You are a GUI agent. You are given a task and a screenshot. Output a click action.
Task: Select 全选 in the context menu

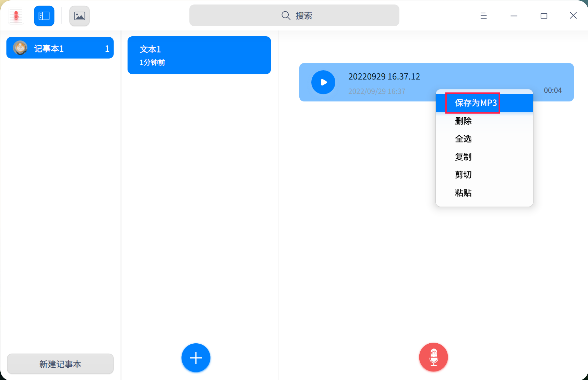(463, 139)
